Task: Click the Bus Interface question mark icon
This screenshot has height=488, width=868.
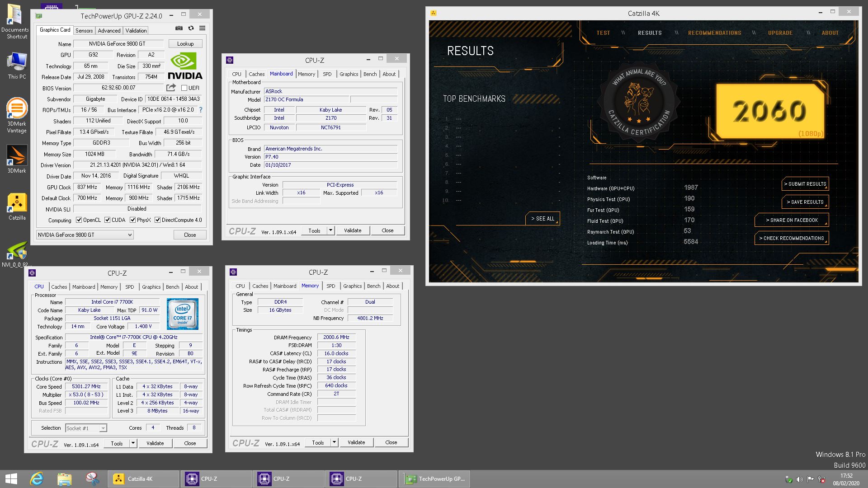Action: coord(201,110)
